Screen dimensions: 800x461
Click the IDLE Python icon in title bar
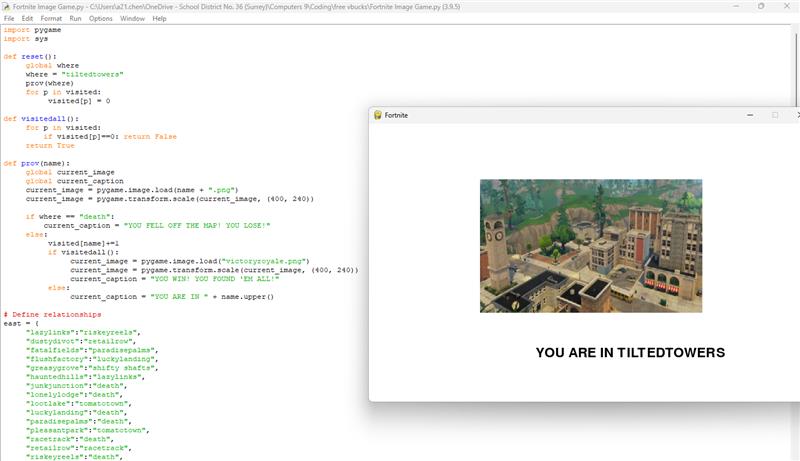click(x=6, y=7)
